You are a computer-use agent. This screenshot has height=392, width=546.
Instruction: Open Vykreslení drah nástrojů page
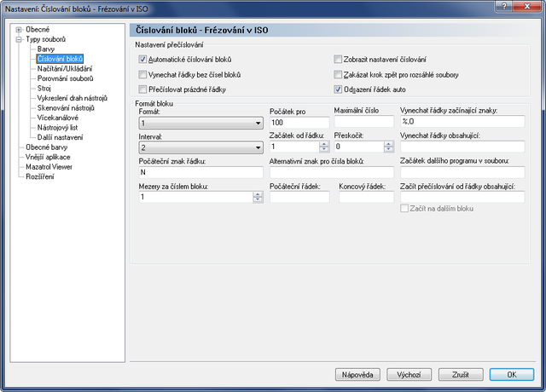72,98
